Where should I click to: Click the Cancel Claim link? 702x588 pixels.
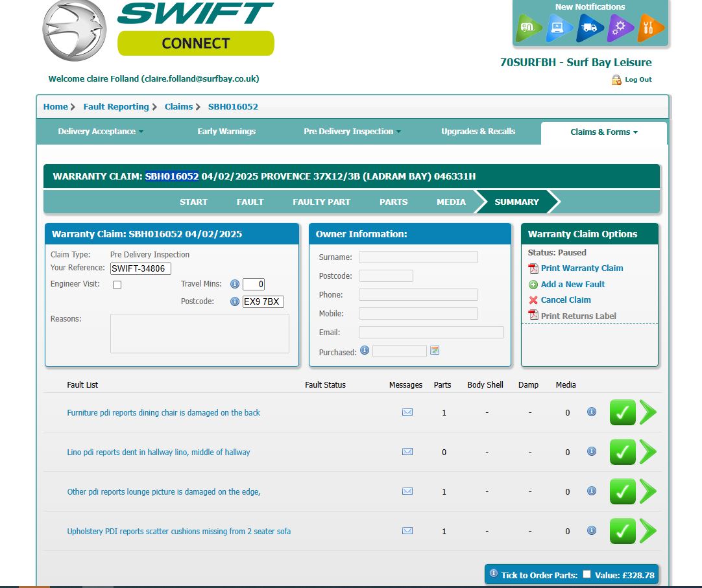(x=566, y=300)
